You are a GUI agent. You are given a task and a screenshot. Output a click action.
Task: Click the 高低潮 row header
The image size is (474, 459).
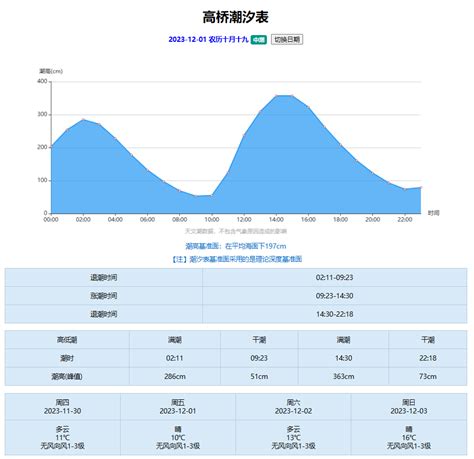click(67, 340)
